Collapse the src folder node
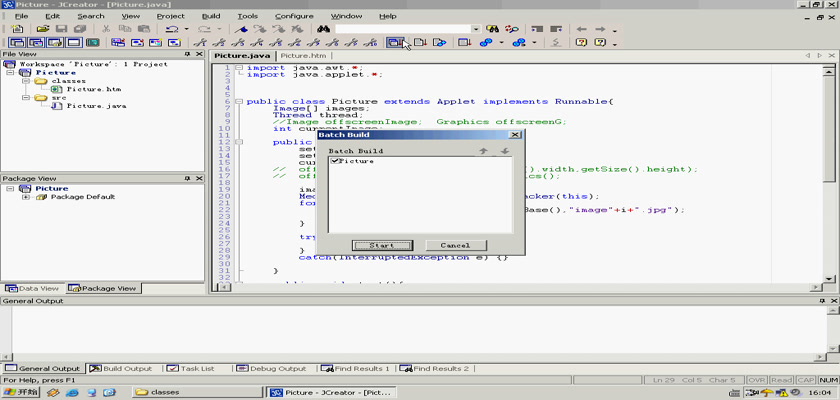The height and width of the screenshot is (400, 840). click(25, 98)
